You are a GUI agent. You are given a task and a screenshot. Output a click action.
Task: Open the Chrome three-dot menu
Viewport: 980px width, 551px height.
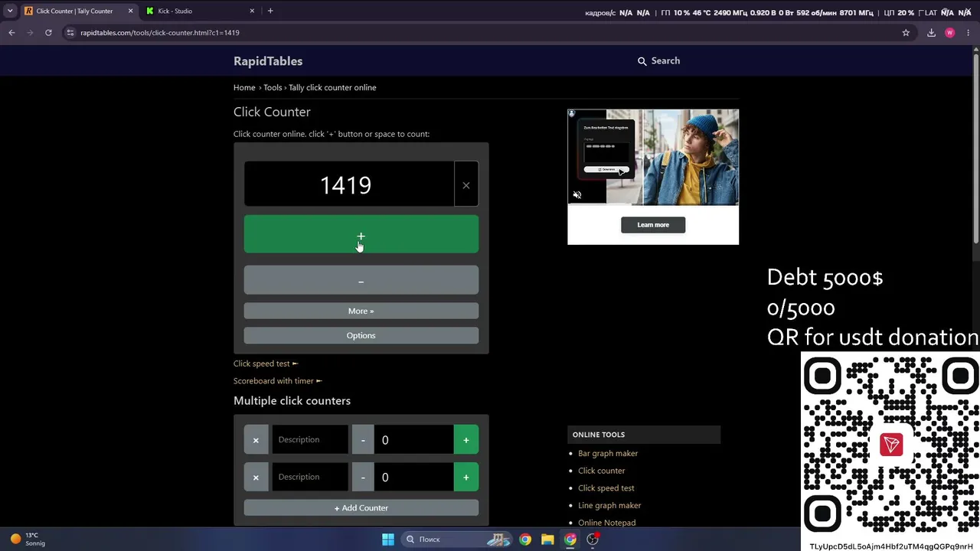tap(969, 33)
